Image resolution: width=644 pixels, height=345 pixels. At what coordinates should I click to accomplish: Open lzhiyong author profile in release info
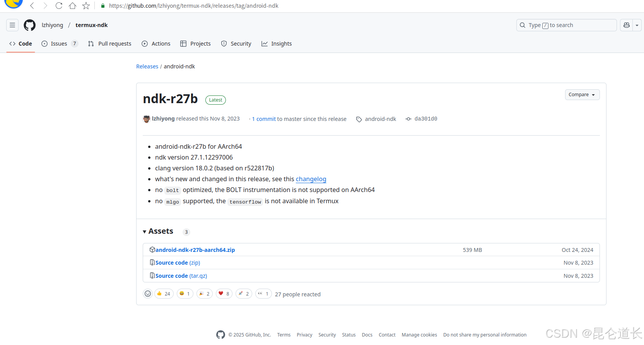click(x=163, y=119)
